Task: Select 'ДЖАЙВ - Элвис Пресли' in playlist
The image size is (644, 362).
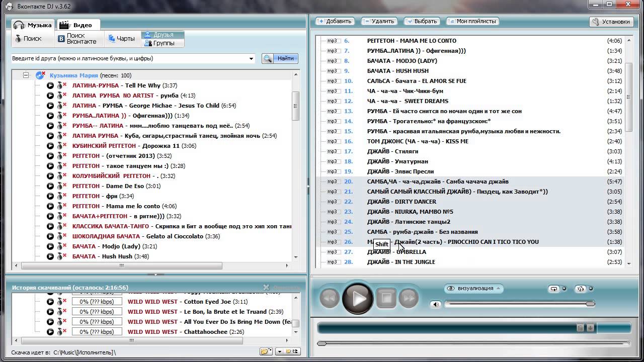Action: 400,171
